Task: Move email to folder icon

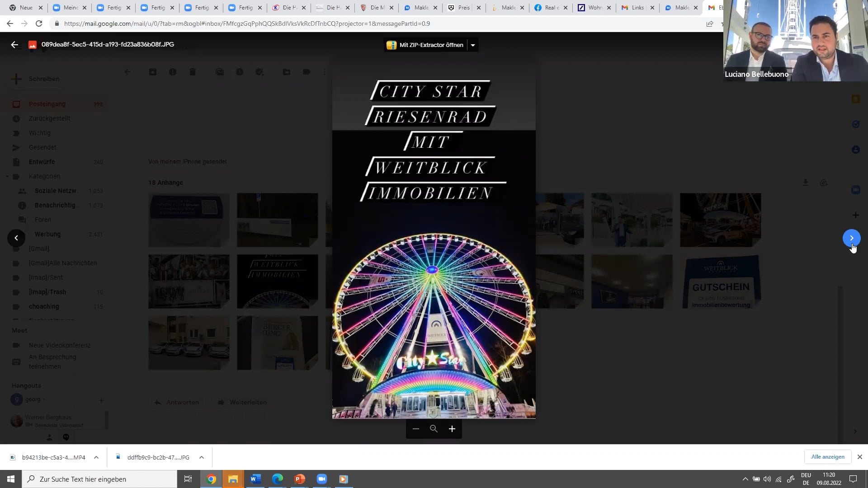Action: pos(287,72)
